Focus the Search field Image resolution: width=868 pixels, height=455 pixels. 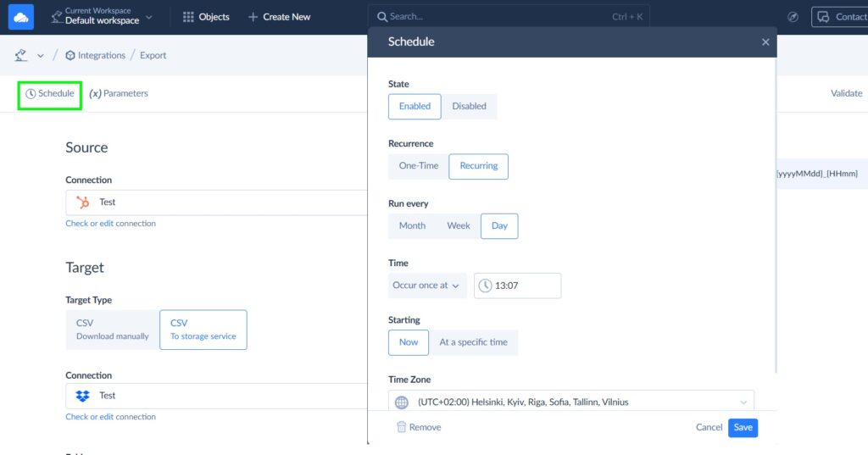509,17
